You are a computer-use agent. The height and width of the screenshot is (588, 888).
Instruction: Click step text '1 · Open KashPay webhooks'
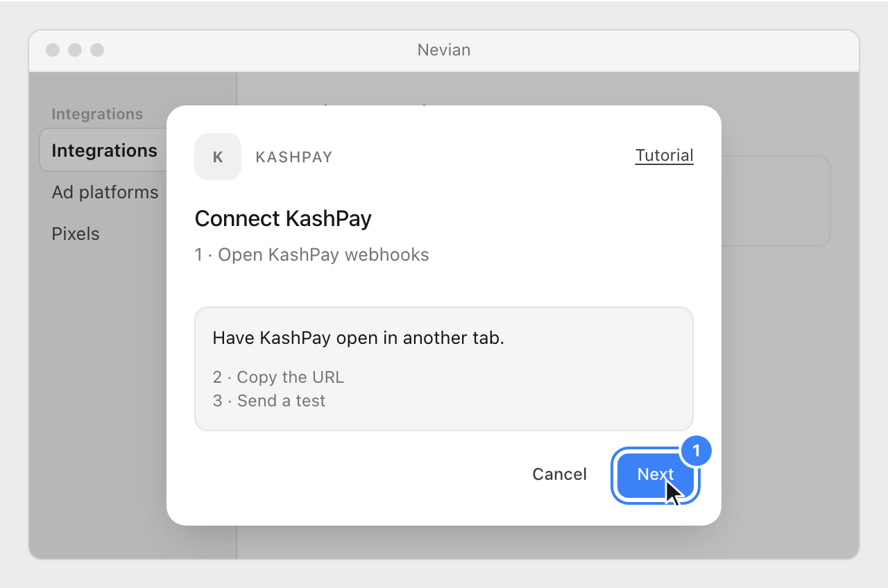tap(311, 254)
